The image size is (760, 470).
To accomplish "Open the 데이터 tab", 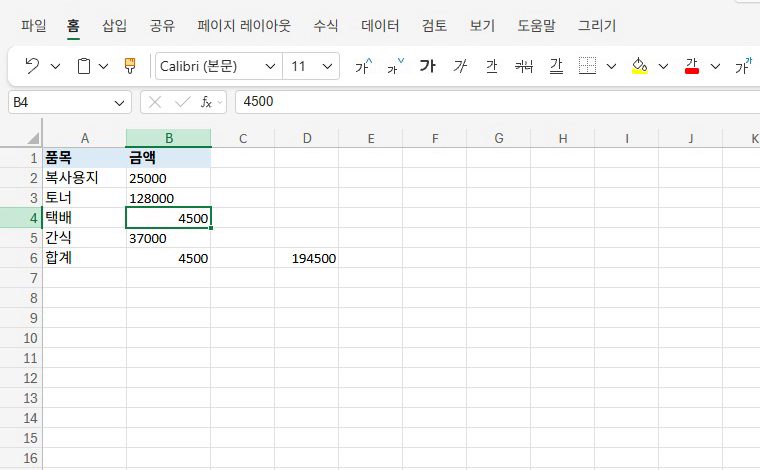I will pos(380,25).
